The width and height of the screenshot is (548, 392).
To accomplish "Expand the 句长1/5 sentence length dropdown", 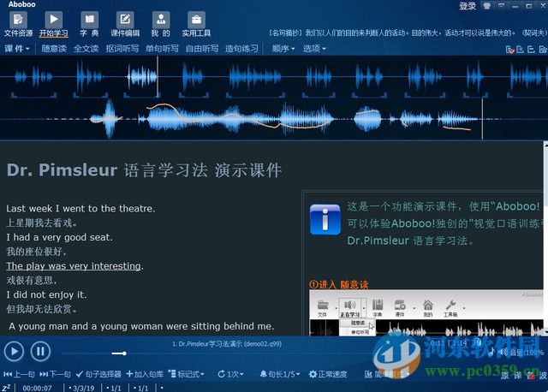I will point(280,374).
